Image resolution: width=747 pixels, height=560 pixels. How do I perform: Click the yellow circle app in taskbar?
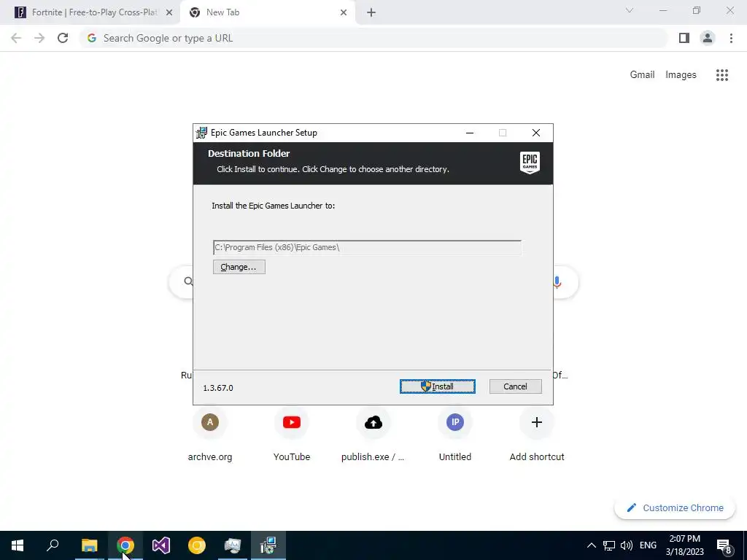pyautogui.click(x=197, y=545)
